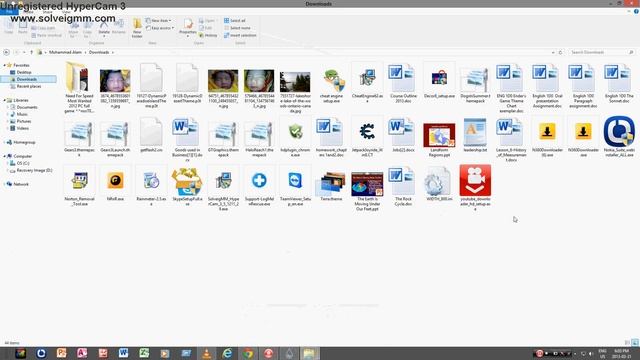The height and width of the screenshot is (360, 640).
Task: Select the GTGraphics themepack file
Action: tap(223, 137)
